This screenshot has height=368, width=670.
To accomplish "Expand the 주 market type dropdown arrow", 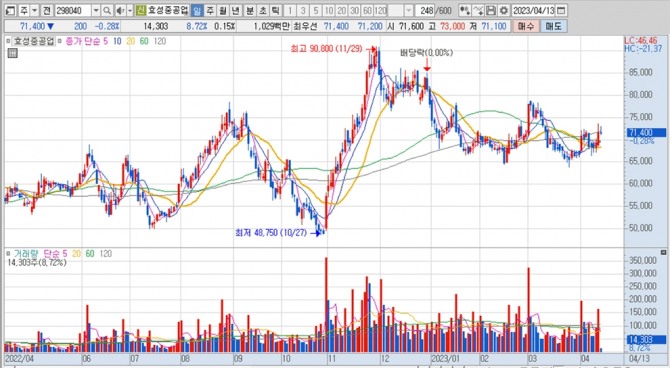I will (x=35, y=10).
